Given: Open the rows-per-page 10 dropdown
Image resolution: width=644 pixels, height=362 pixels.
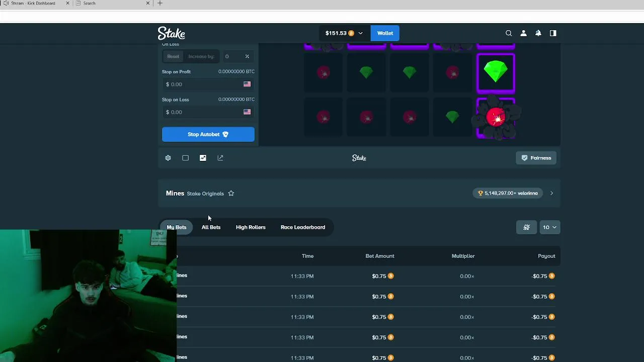Looking at the screenshot, I should (x=549, y=227).
